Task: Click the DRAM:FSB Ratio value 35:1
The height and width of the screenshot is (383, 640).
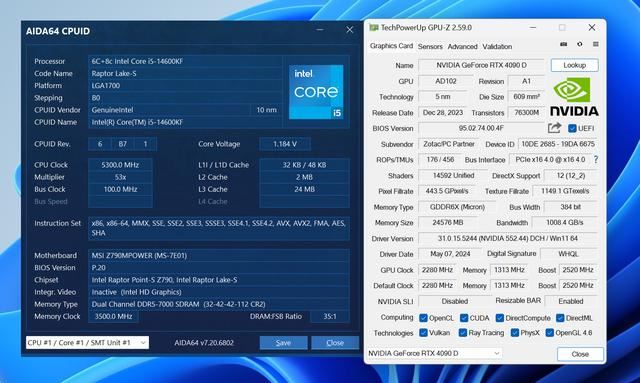Action: (x=330, y=316)
